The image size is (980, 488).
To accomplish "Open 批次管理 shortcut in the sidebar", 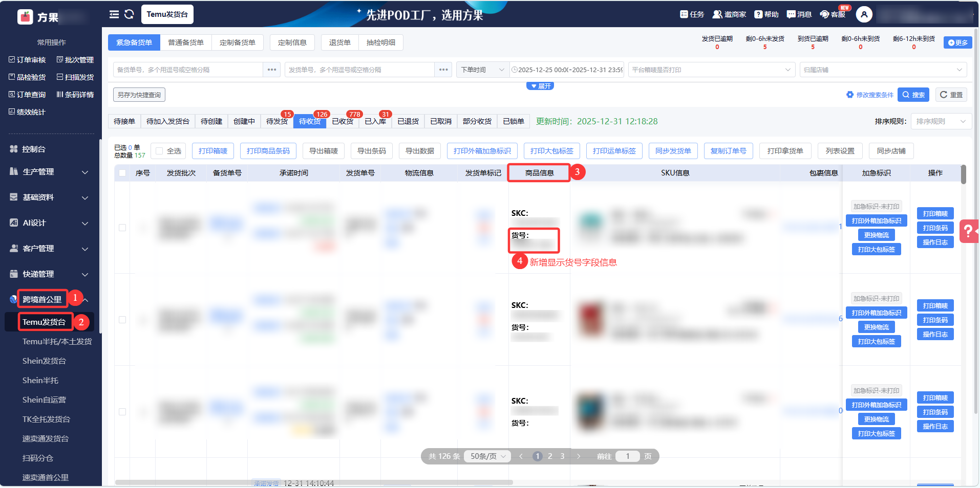I will [x=75, y=60].
